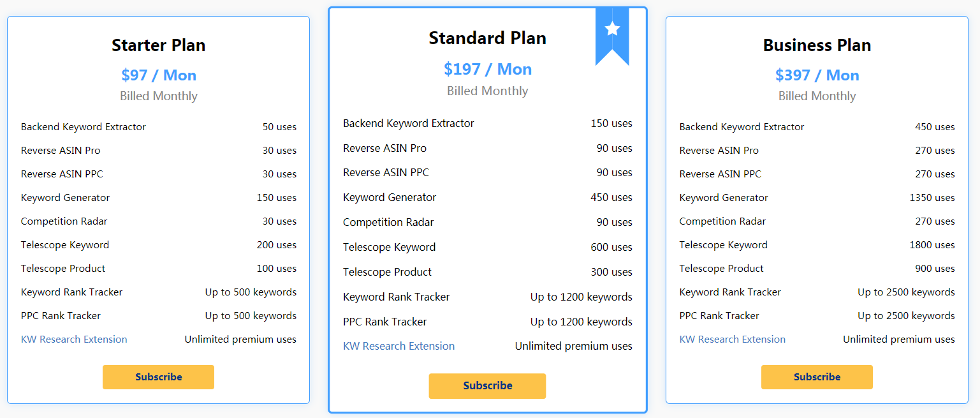980x418 pixels.
Task: Subscribe to the Starter Plan
Action: (x=158, y=377)
